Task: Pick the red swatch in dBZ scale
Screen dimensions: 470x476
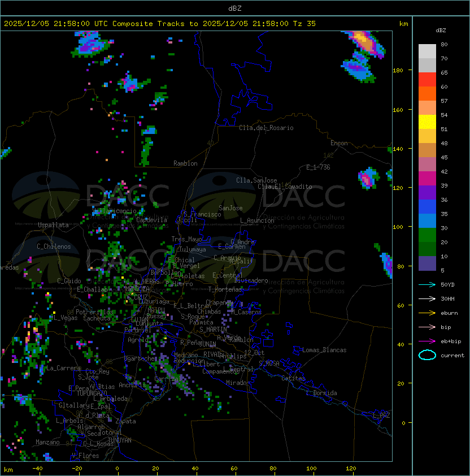Action: coord(427,80)
